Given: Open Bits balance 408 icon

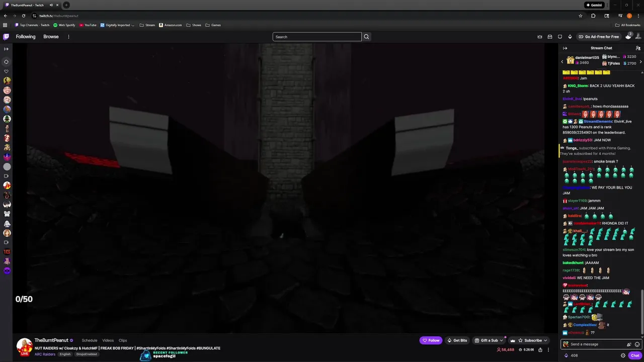Looking at the screenshot, I should tap(566, 355).
